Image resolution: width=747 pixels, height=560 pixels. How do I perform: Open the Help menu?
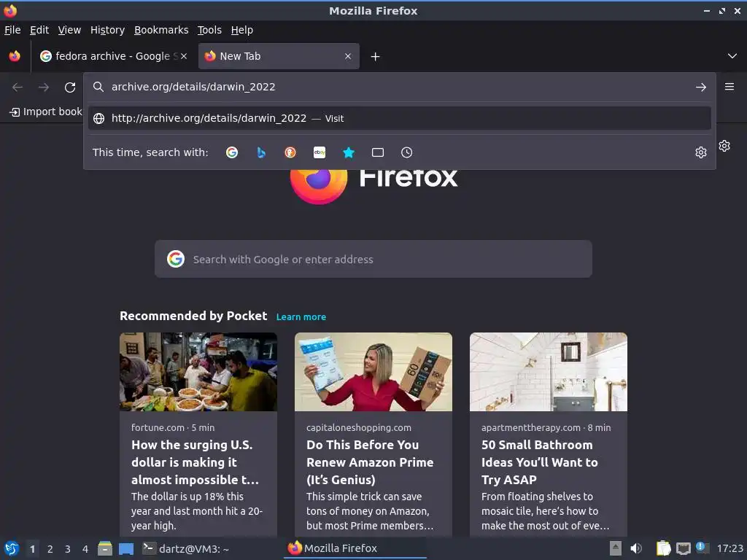242,30
